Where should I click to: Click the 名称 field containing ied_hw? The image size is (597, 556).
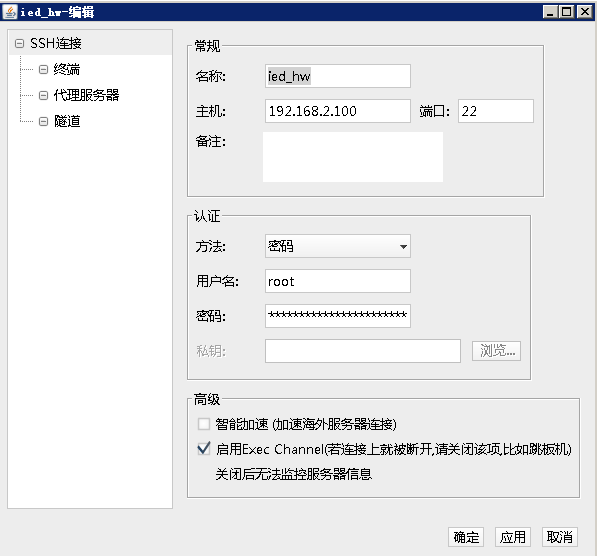(x=338, y=76)
